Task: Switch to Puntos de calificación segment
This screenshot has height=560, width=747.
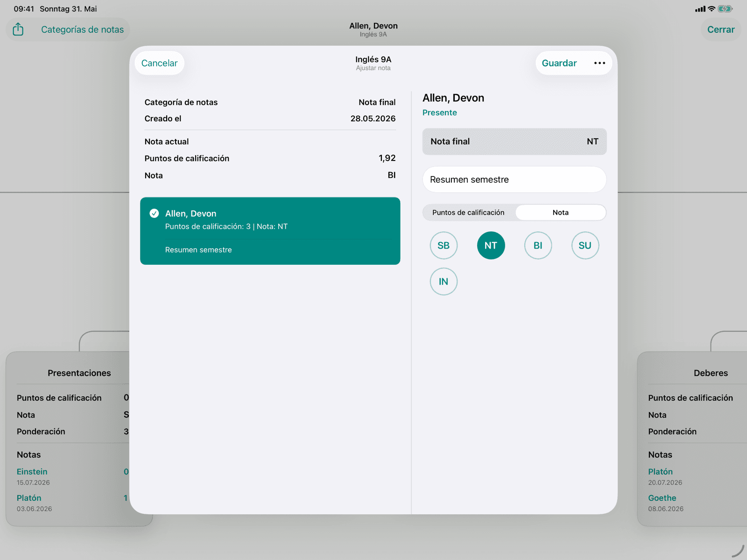Action: point(468,212)
